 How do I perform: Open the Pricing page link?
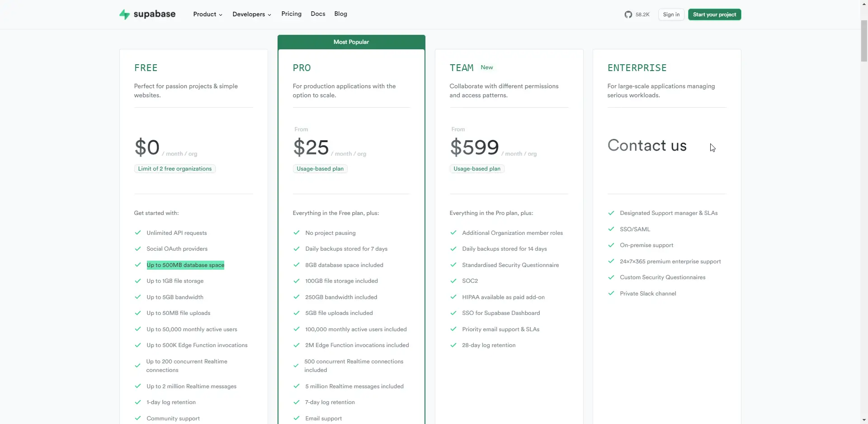(291, 14)
